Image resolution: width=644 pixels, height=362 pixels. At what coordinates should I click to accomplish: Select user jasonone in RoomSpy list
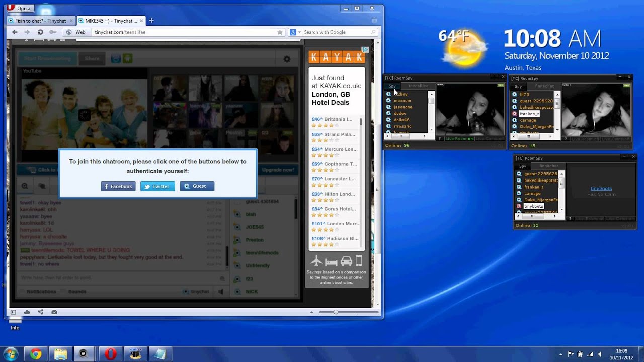coord(403,107)
